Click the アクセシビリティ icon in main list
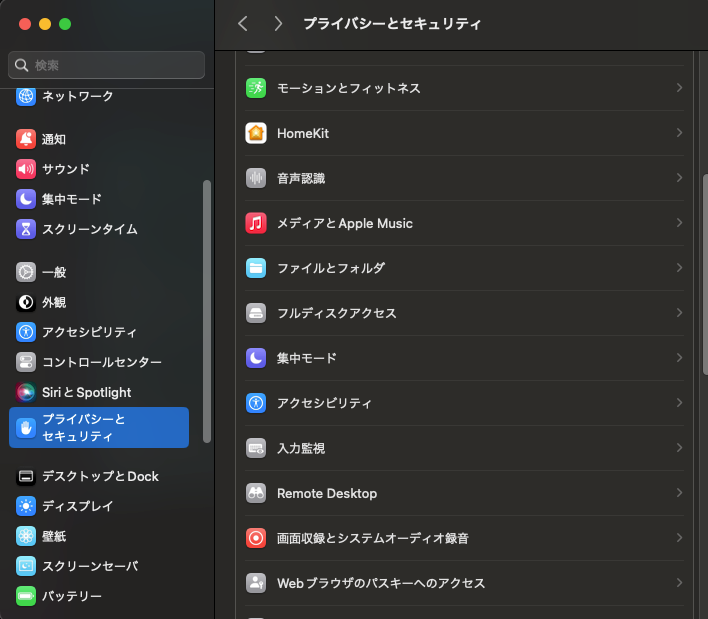Screen dimensions: 708x619 click(256, 403)
